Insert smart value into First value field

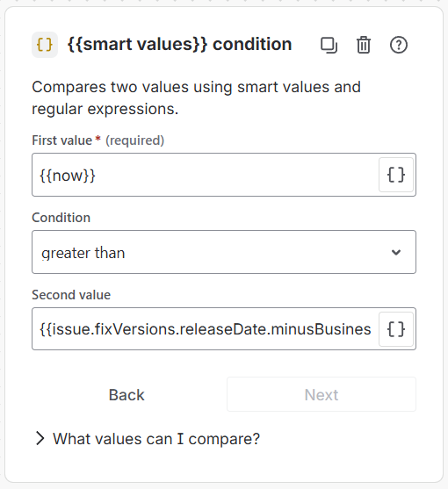pos(396,175)
